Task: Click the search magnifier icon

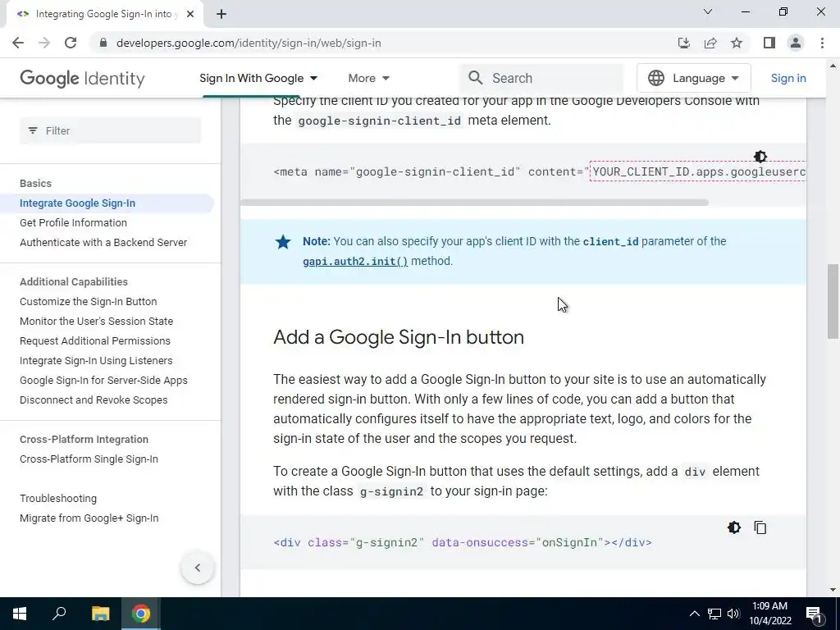Action: tap(475, 78)
